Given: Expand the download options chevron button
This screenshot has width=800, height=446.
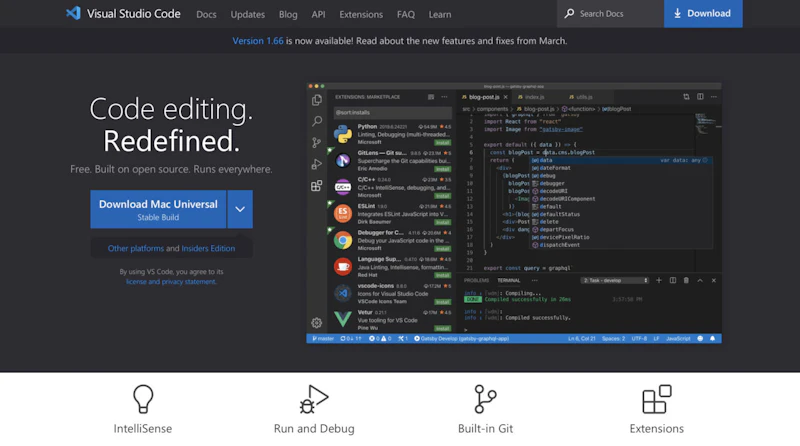Looking at the screenshot, I should pyautogui.click(x=240, y=209).
